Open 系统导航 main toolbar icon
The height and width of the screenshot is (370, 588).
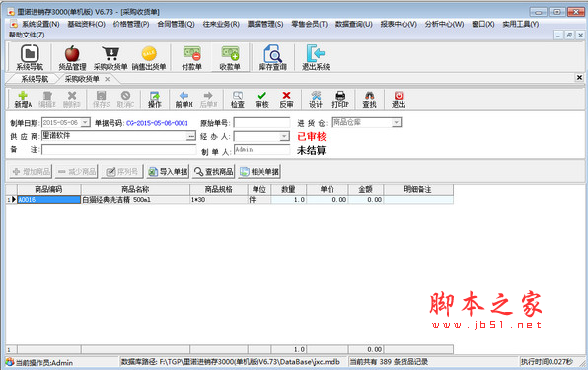[x=30, y=57]
